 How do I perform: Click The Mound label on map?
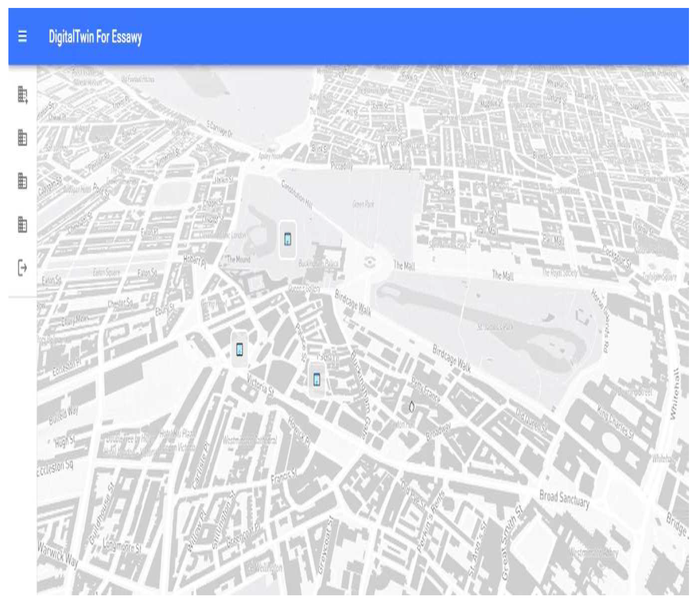click(238, 259)
